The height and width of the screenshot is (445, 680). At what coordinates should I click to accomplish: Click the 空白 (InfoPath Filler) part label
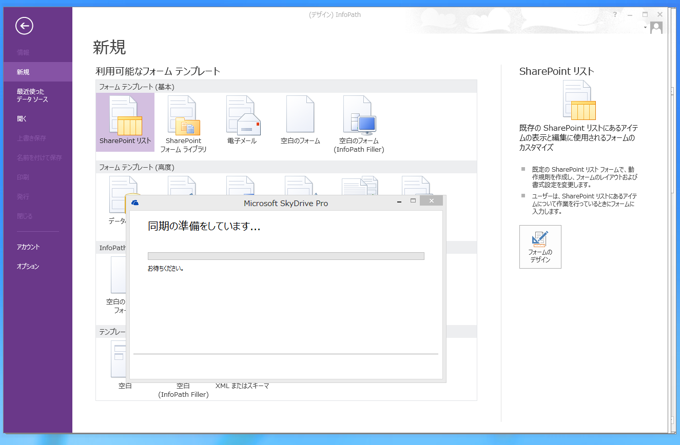pyautogui.click(x=183, y=390)
